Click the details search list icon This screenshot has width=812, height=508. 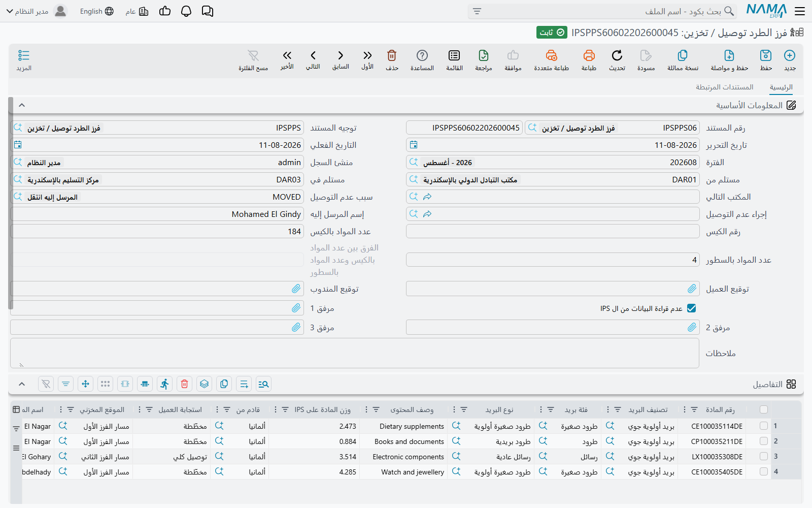263,384
